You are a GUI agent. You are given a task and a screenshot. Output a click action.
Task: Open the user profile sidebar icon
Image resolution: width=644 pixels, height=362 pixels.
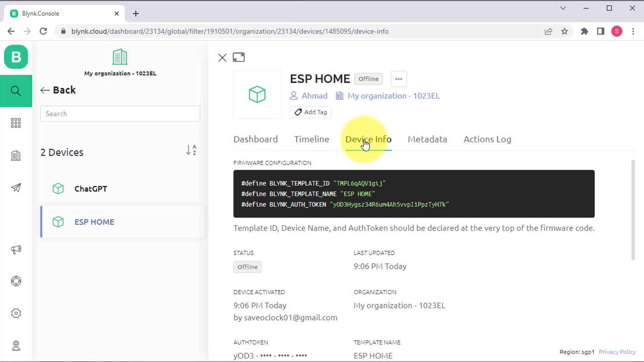point(16,345)
